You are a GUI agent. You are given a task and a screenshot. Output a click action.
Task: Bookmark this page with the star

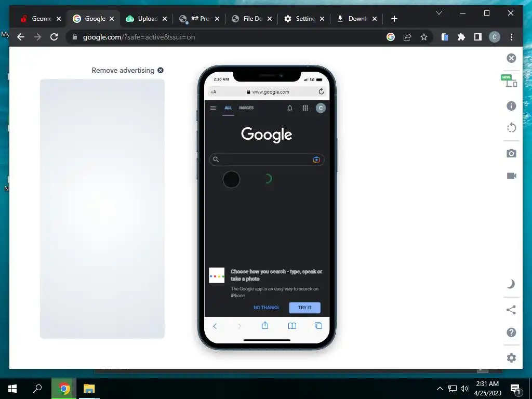[424, 37]
